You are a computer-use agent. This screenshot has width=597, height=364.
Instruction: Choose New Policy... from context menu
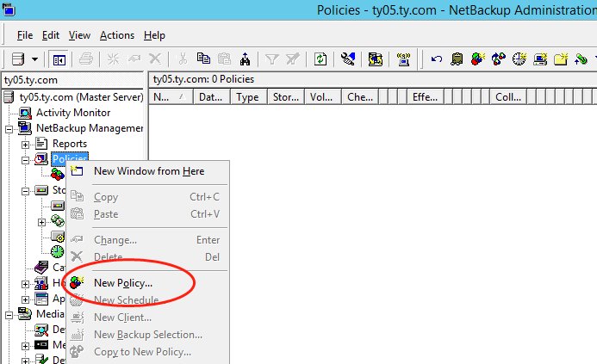tap(148, 283)
